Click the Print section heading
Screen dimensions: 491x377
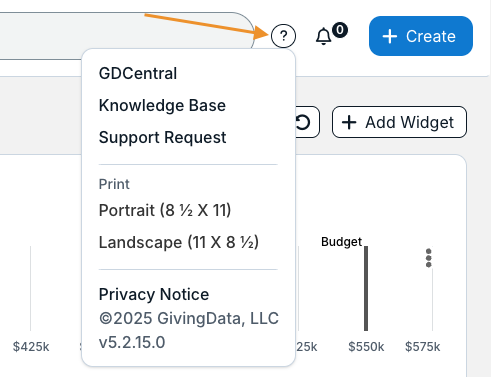click(114, 184)
